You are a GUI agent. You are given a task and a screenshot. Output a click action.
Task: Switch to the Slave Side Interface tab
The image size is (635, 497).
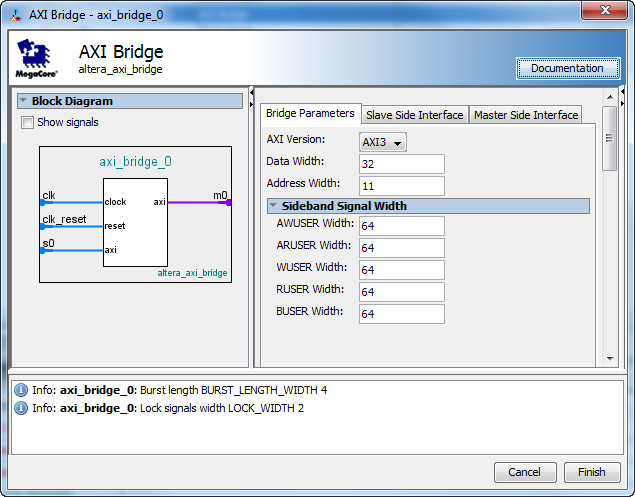(x=414, y=115)
